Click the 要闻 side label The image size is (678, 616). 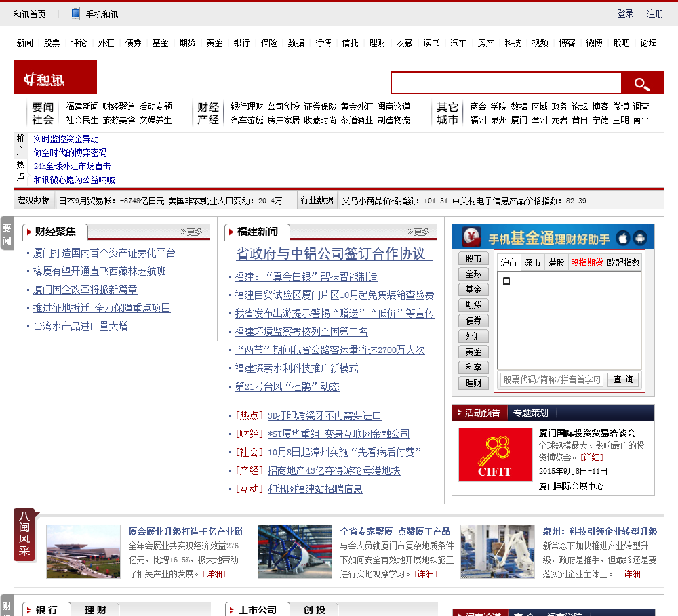[x=7, y=234]
